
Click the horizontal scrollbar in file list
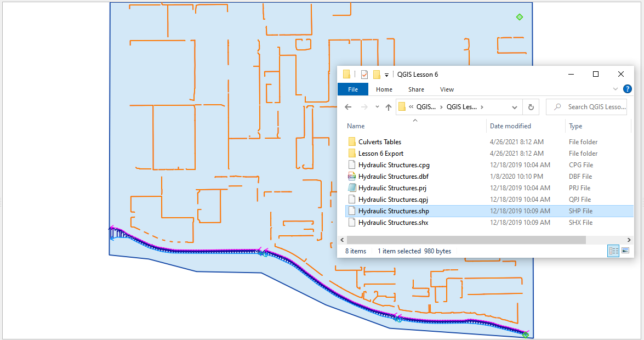[x=466, y=240]
